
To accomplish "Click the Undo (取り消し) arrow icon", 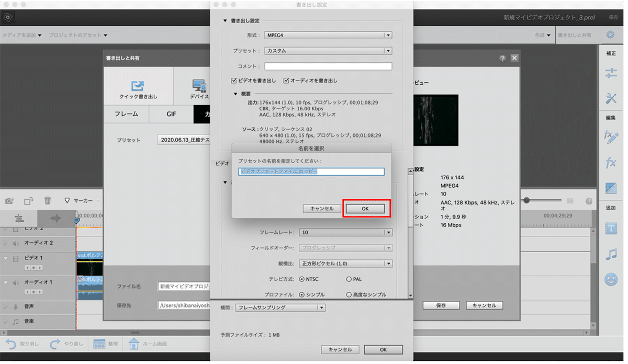I will click(11, 344).
